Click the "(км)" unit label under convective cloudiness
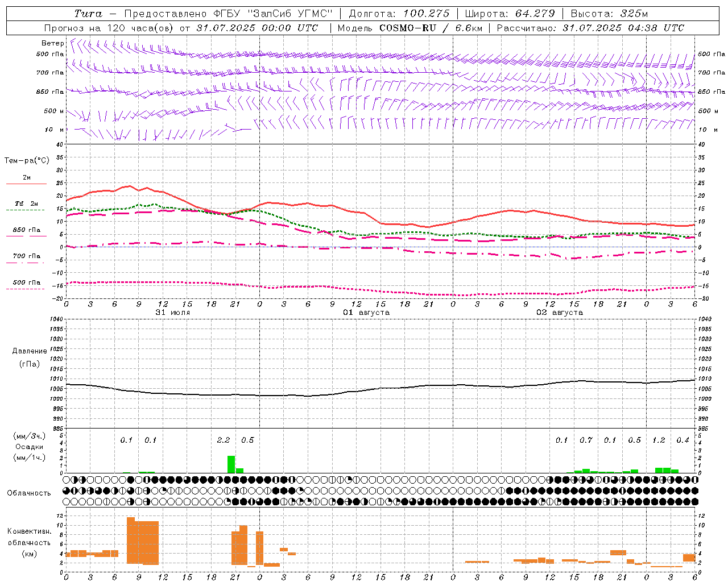 pos(30,554)
